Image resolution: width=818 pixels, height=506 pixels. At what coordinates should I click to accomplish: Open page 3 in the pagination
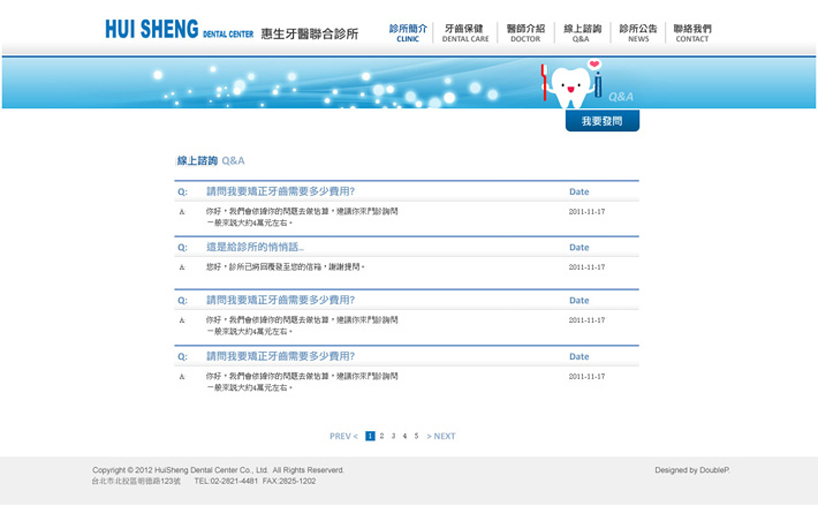point(394,436)
